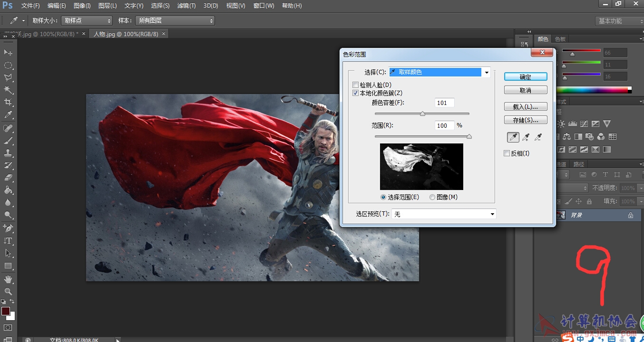Add a Brightness/Contrast adjustment
Image resolution: width=644 pixels, height=342 pixels.
click(x=561, y=124)
